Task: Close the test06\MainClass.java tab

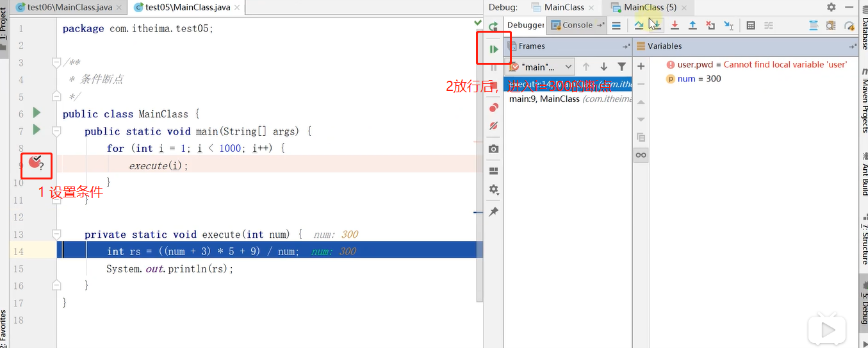Action: coord(120,8)
